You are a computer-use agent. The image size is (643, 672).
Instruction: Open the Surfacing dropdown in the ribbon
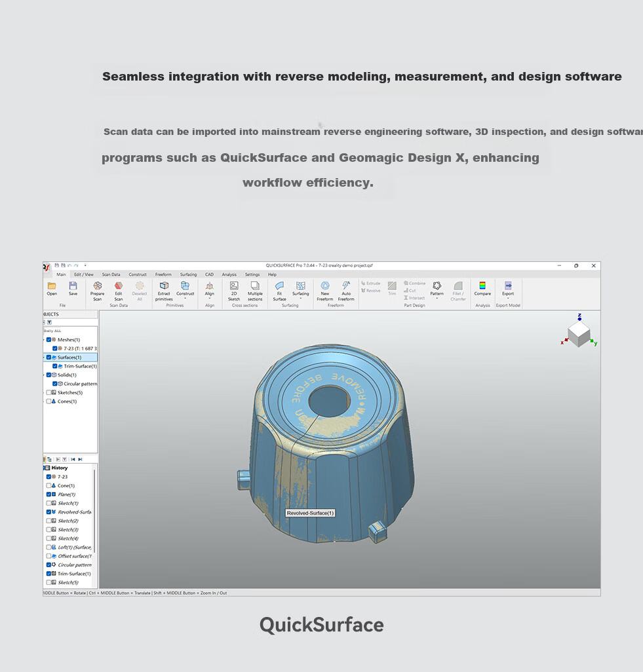point(301,298)
